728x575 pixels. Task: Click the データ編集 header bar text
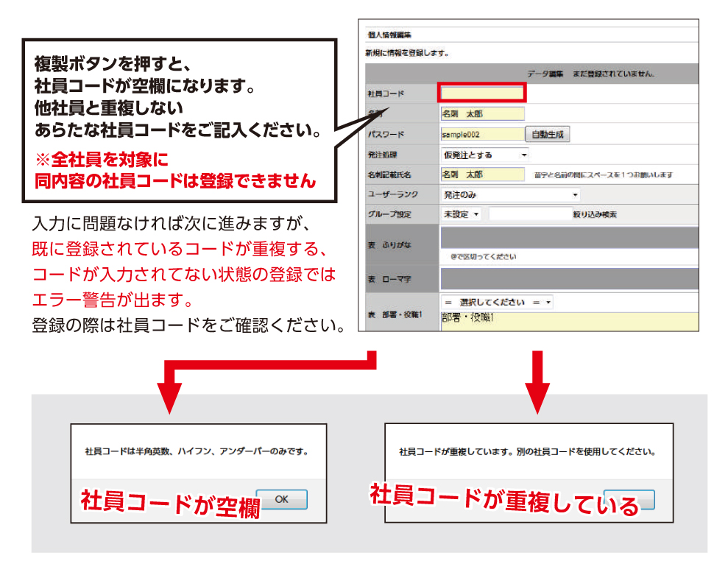click(590, 74)
